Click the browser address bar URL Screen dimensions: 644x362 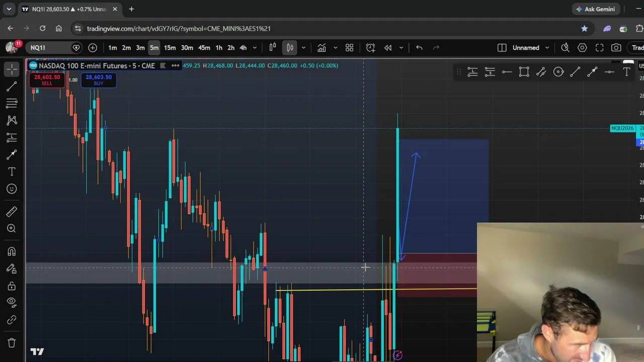point(179,29)
